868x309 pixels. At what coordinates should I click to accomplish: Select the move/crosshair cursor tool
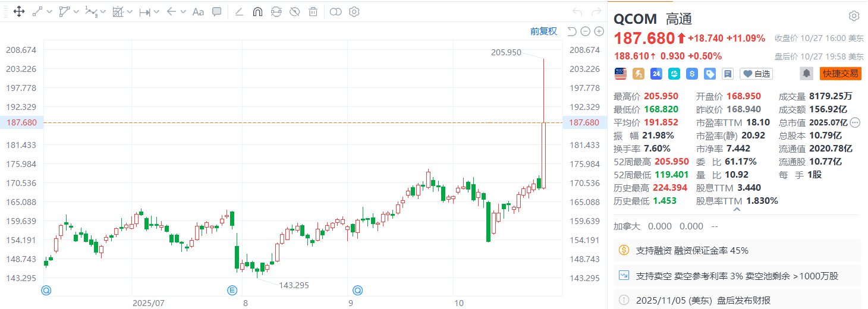point(18,11)
